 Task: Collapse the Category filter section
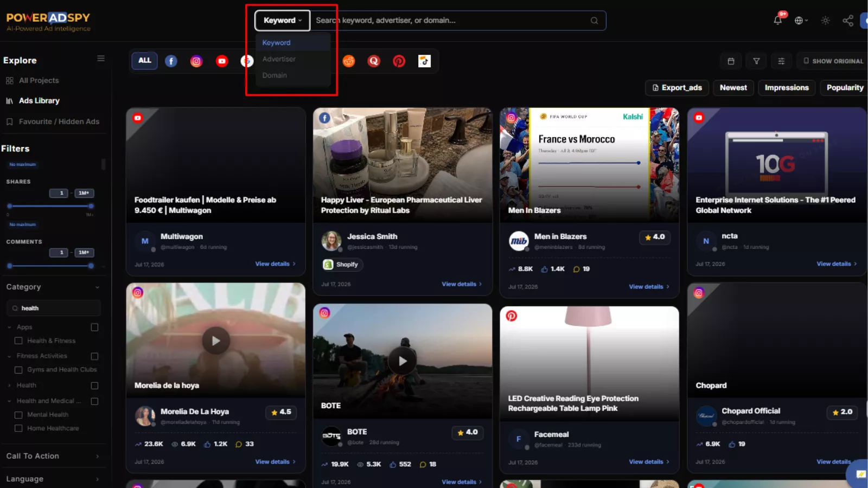click(x=97, y=287)
